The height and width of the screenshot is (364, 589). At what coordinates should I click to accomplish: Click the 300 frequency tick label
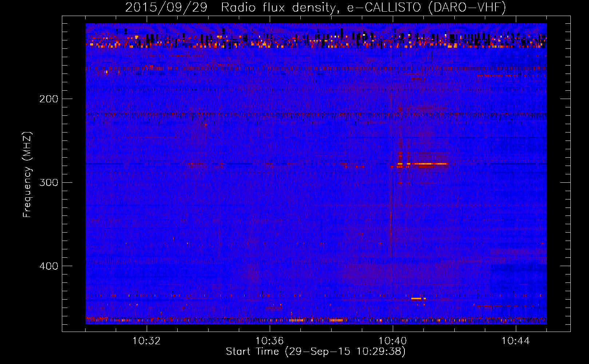pyautogui.click(x=48, y=182)
